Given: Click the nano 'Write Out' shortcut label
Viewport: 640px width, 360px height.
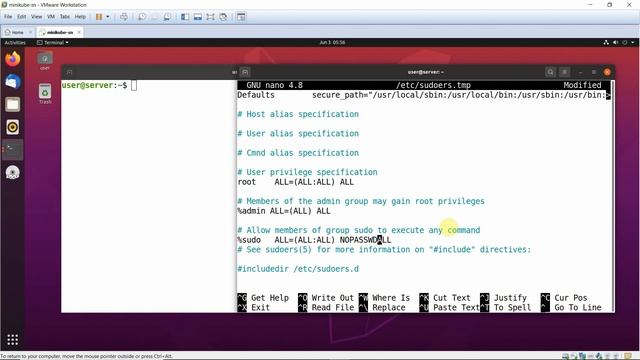Looking at the screenshot, I should (333, 298).
